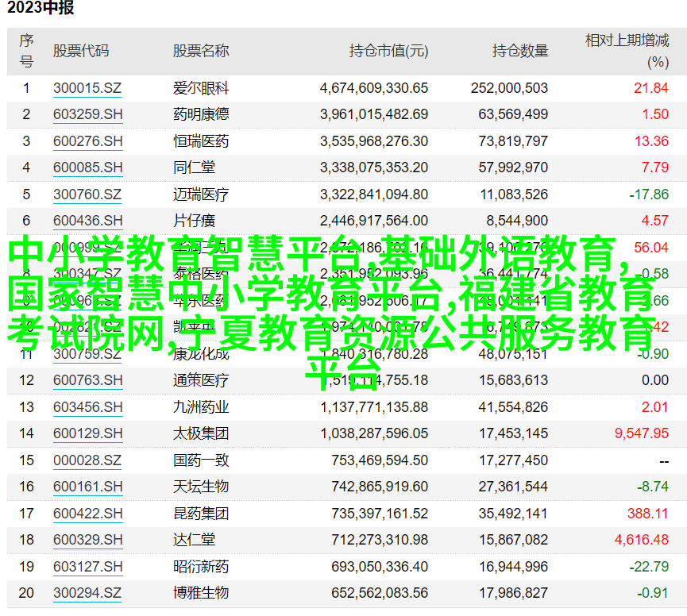The image size is (687, 616).
Task: Select percentage change 388.11
Action: tap(647, 514)
